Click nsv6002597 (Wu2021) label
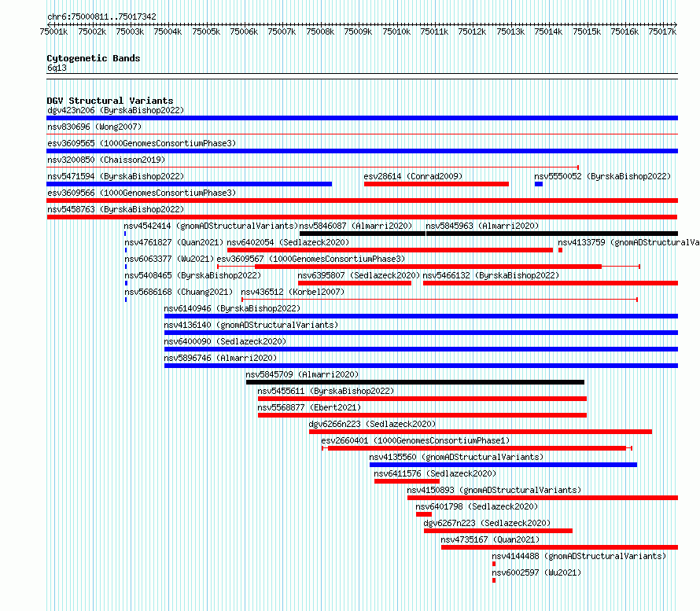Screen dimensions: 700x611 (x=536, y=572)
